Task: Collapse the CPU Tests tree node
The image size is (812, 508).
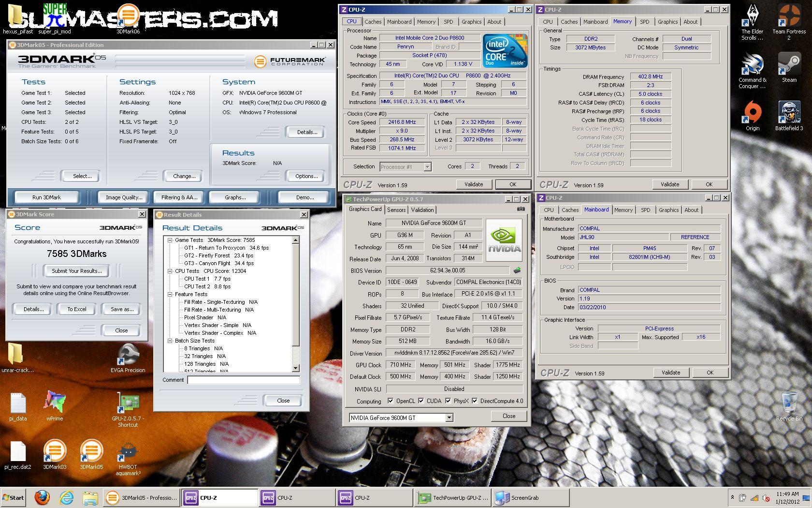Action: 170,271
